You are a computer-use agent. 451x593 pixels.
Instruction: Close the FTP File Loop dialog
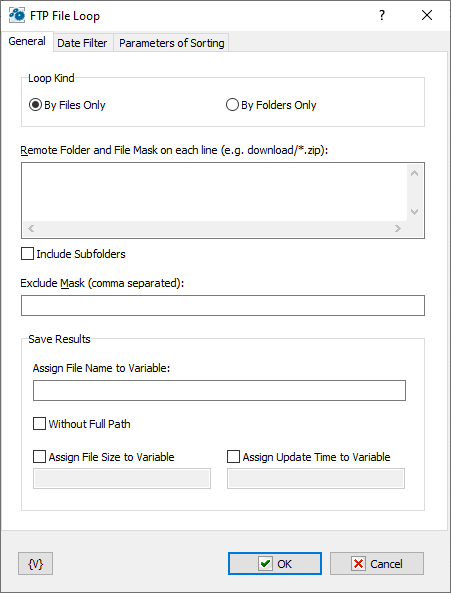(x=427, y=16)
